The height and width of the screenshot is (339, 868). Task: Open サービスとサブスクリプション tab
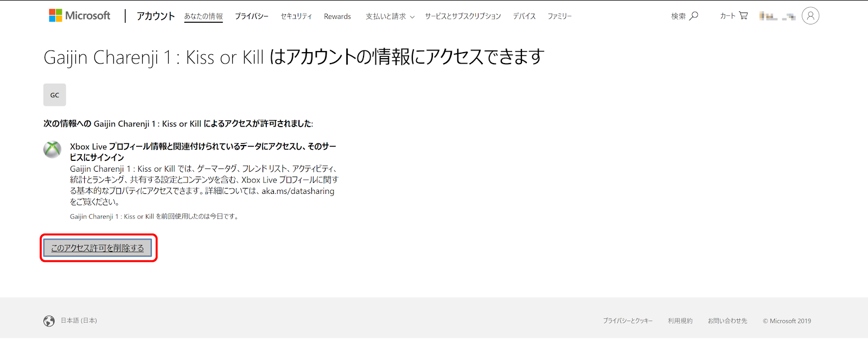tap(463, 16)
